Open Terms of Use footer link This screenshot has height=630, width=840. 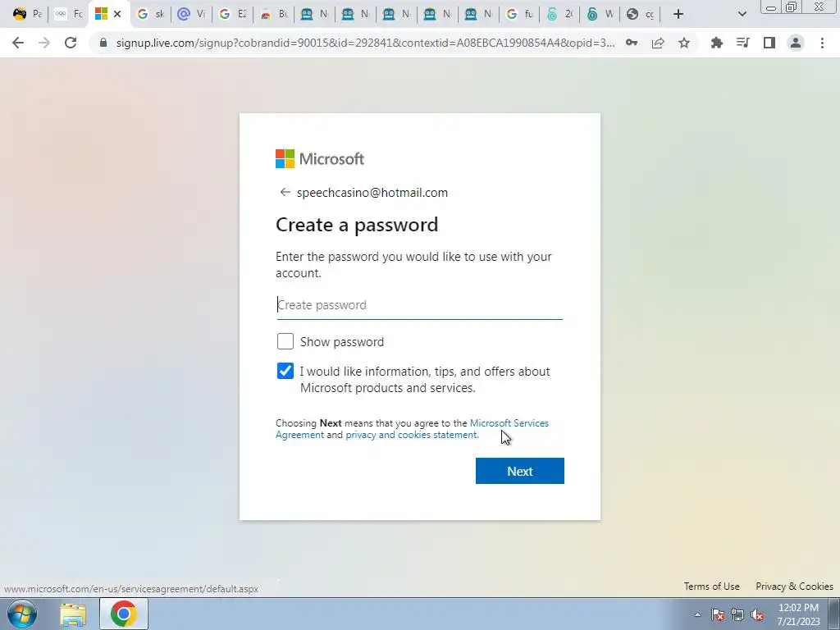(x=711, y=586)
